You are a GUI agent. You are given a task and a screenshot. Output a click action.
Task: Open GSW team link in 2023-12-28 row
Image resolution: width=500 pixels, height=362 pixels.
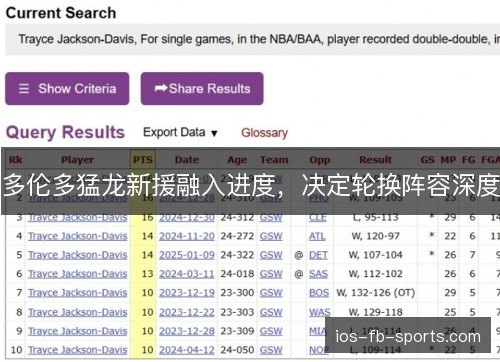coord(271,331)
